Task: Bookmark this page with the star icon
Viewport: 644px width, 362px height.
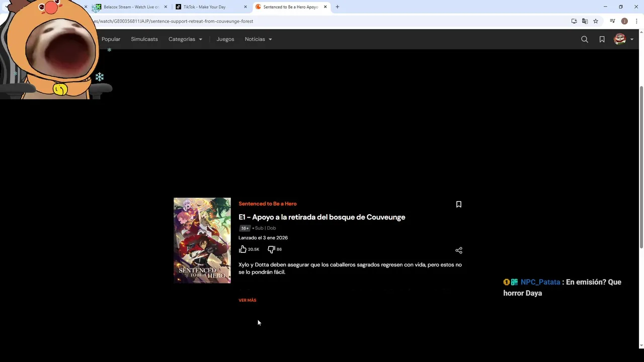Action: 596,21
